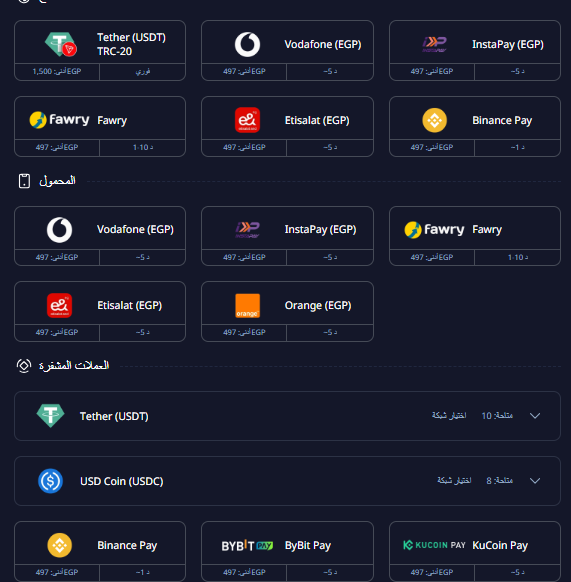Viewport: 571px width, 582px height.
Task: Select the Etisalat icon in the mobile section
Action: (x=59, y=305)
